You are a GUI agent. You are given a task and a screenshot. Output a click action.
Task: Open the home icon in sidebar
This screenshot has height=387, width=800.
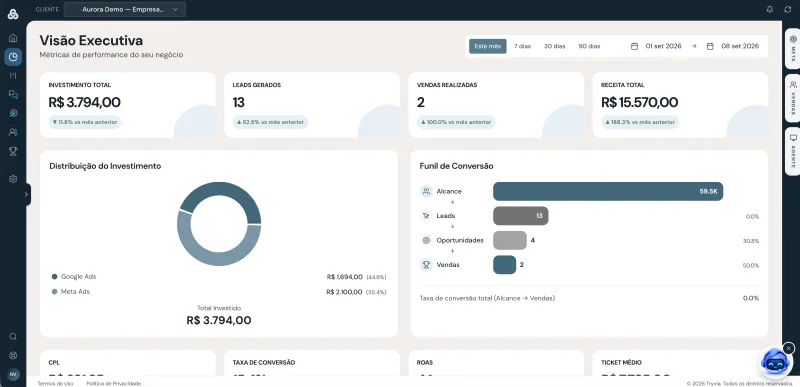point(13,38)
